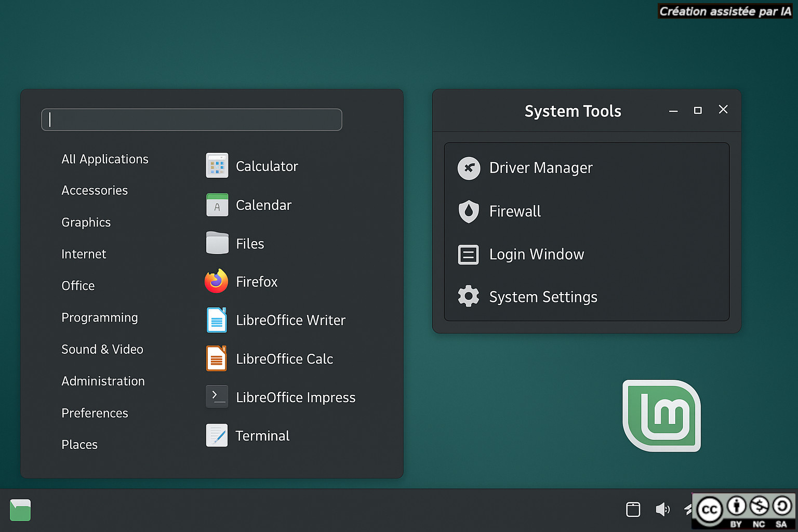
Task: Launch LibreOffice Impress from the list
Action: click(295, 397)
